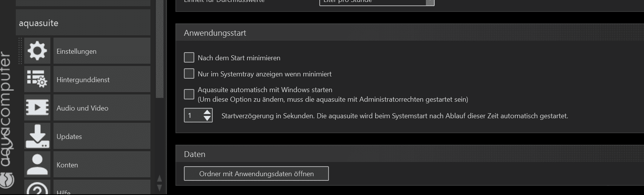Increase the Startverzögerung value with up arrow
This screenshot has height=195, width=644.
[x=207, y=112]
